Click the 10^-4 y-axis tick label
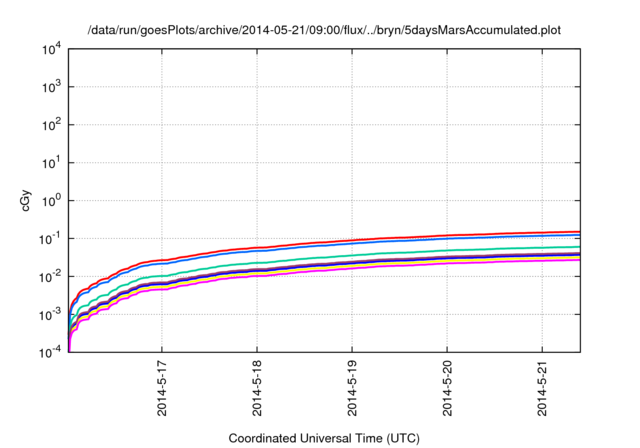The width and height of the screenshot is (640, 448). tap(51, 352)
